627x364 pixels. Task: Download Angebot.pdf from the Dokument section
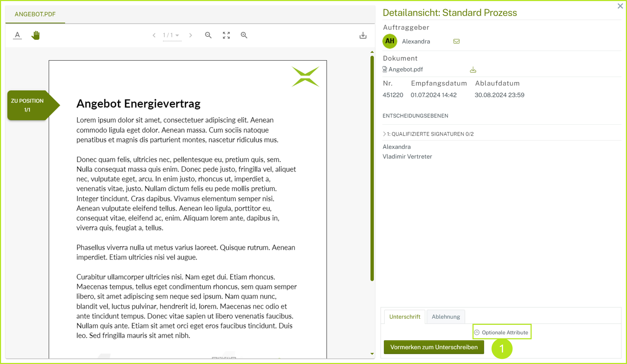pos(473,70)
